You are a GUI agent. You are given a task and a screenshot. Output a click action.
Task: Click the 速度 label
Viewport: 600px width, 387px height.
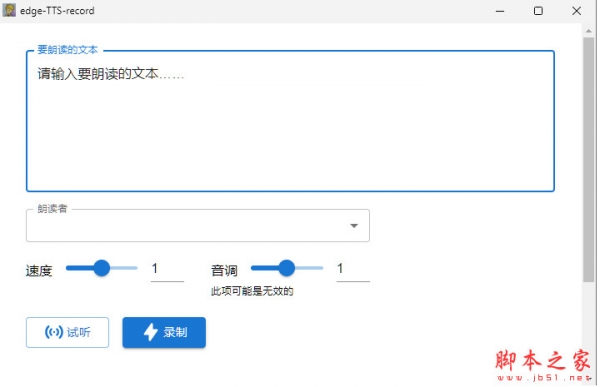[x=39, y=271]
